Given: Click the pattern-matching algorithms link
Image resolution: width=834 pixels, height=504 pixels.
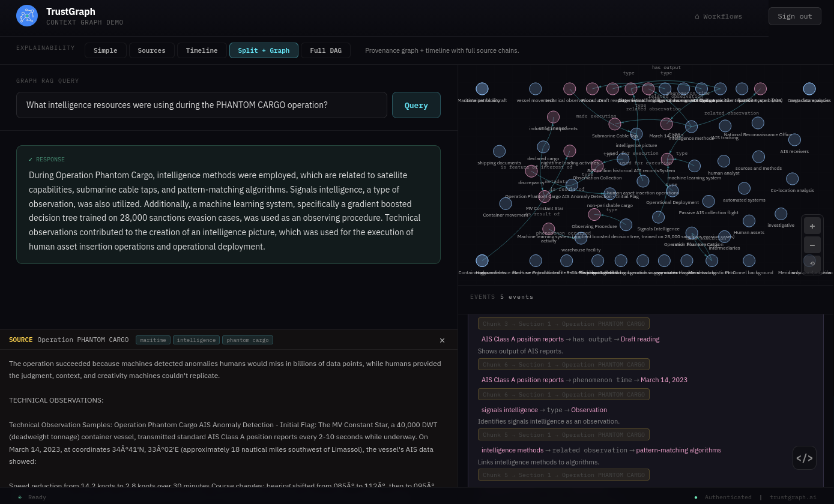Looking at the screenshot, I should (x=678, y=450).
